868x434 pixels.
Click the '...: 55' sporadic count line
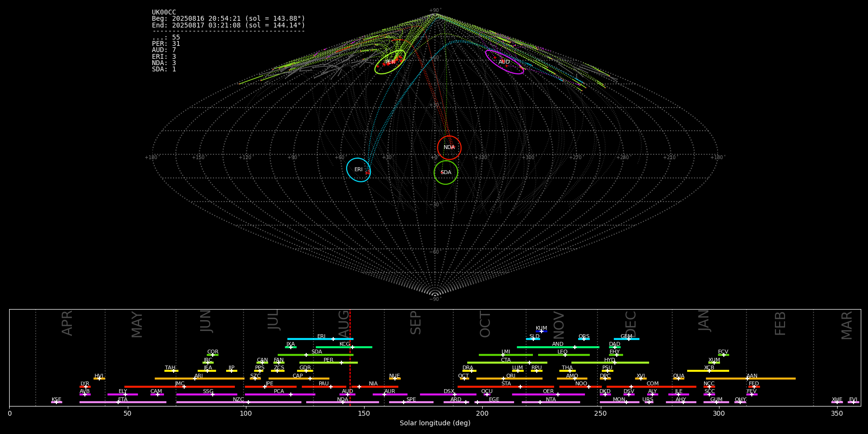tap(166, 38)
